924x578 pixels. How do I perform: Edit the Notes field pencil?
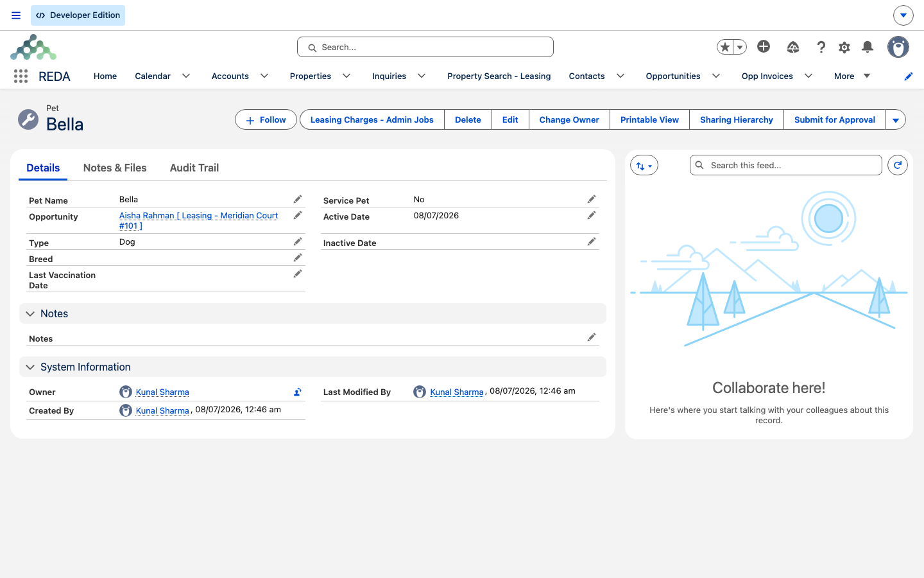(x=592, y=337)
